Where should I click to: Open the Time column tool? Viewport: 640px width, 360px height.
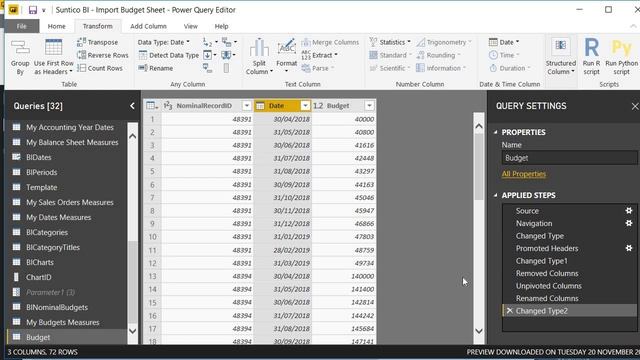504,55
